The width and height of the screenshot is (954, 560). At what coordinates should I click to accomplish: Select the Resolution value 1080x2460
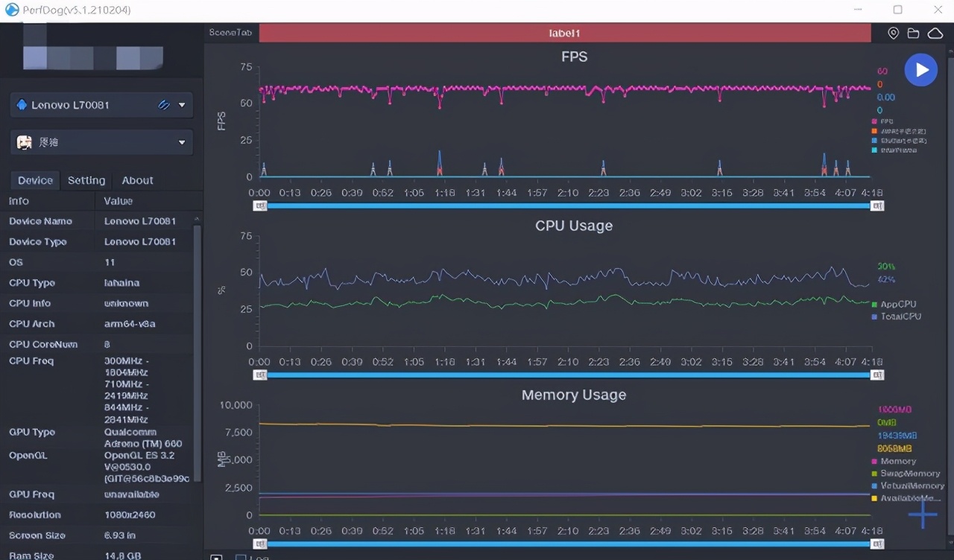click(x=130, y=515)
